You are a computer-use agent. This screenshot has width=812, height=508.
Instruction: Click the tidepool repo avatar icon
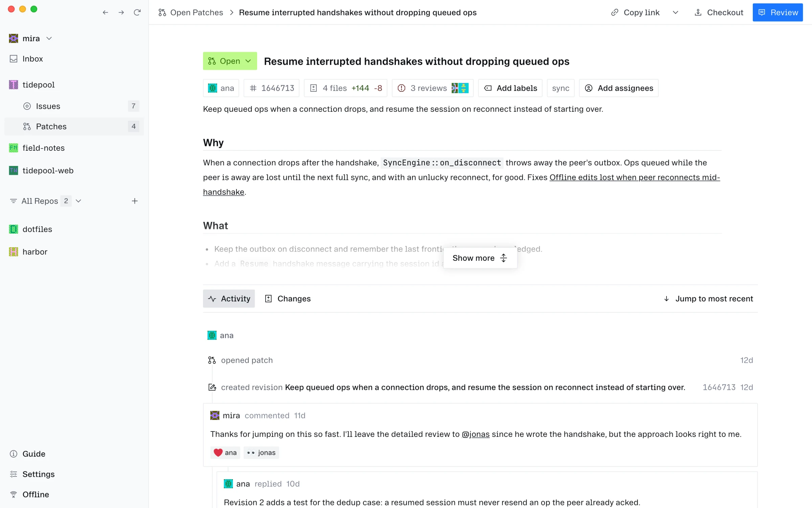pyautogui.click(x=14, y=85)
